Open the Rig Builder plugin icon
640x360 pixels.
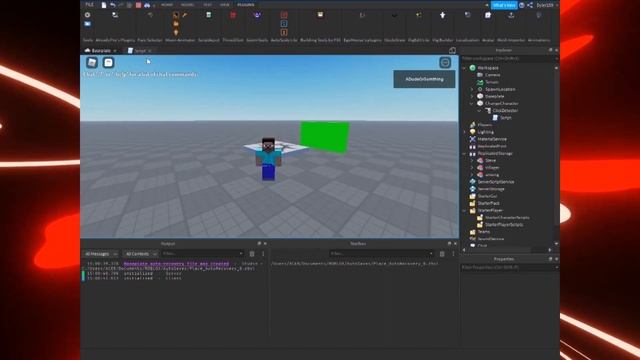tap(442, 15)
